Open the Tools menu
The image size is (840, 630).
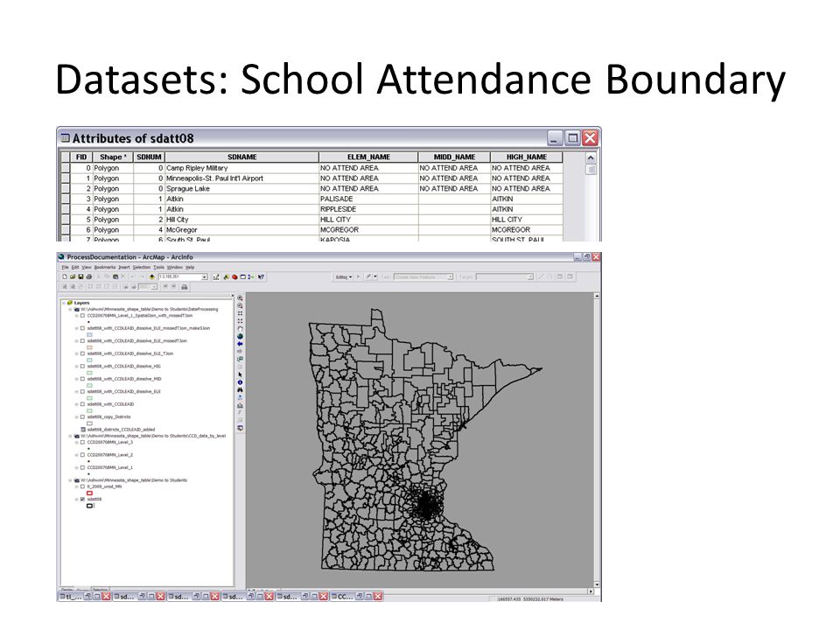159,267
